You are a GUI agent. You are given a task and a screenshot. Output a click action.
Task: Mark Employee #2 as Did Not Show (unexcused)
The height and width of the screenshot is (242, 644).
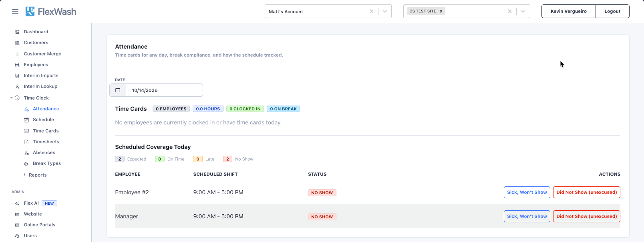point(587,192)
